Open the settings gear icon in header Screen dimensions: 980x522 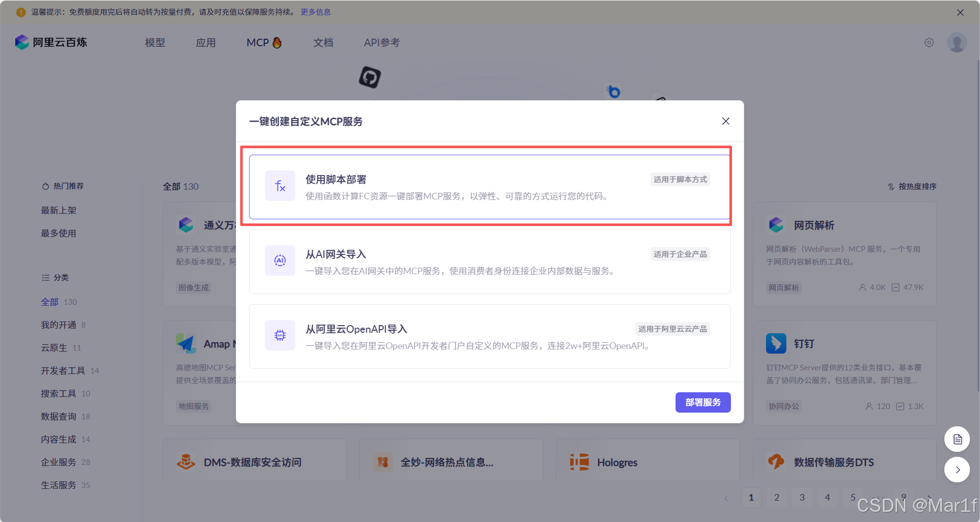tap(929, 43)
